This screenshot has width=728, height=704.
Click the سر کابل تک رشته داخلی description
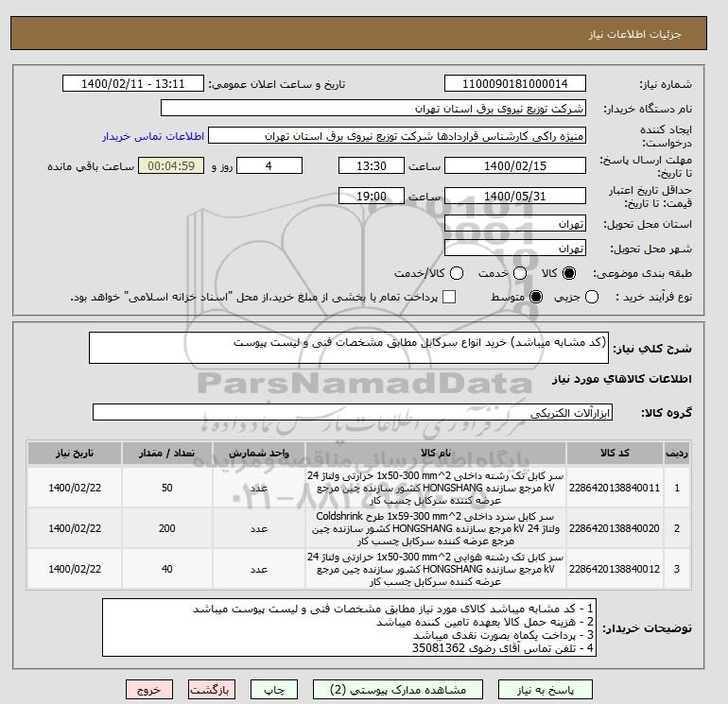pyautogui.click(x=436, y=488)
